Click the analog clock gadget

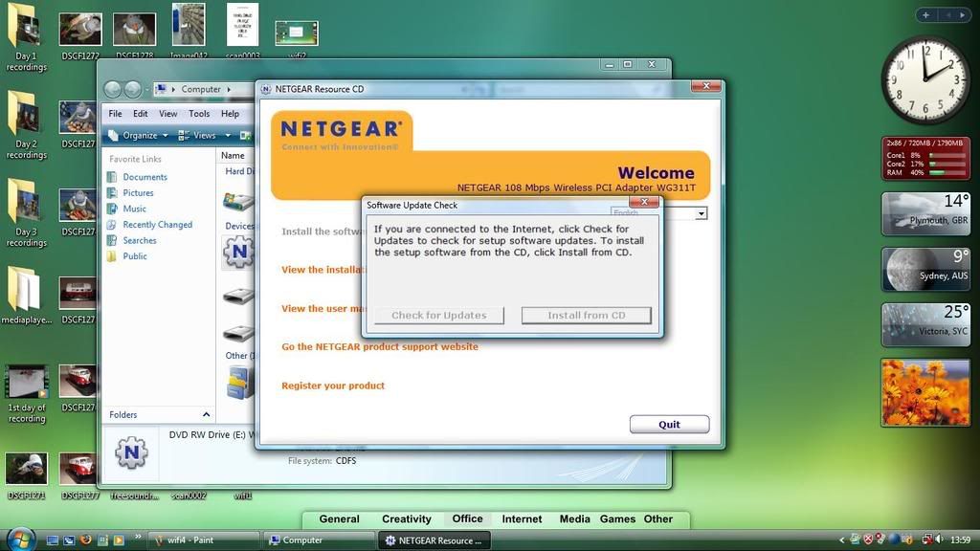(x=926, y=80)
